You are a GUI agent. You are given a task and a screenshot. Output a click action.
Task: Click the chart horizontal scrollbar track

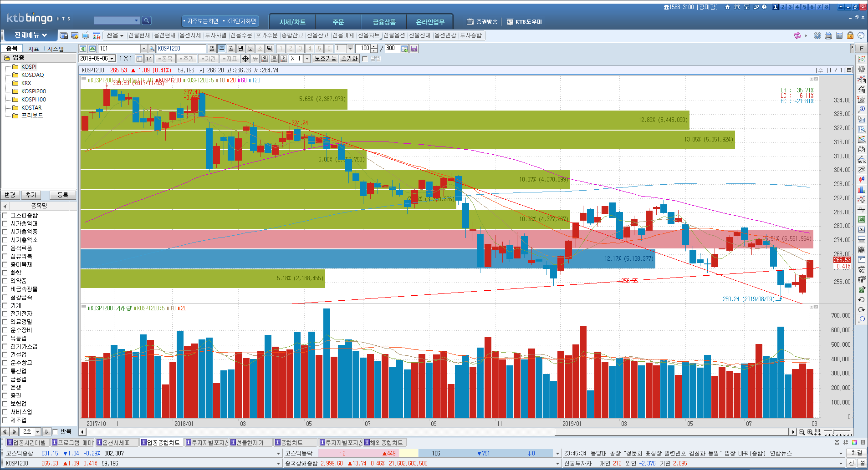point(437,432)
